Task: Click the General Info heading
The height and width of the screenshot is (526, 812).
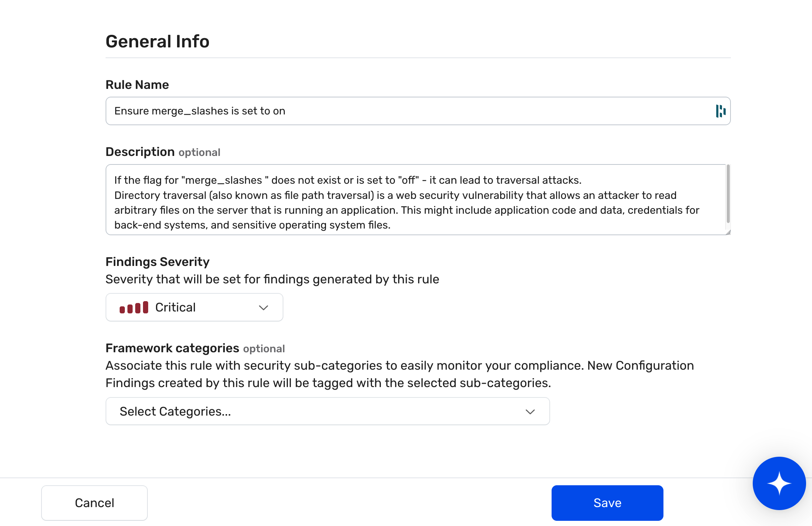Action: [x=157, y=41]
